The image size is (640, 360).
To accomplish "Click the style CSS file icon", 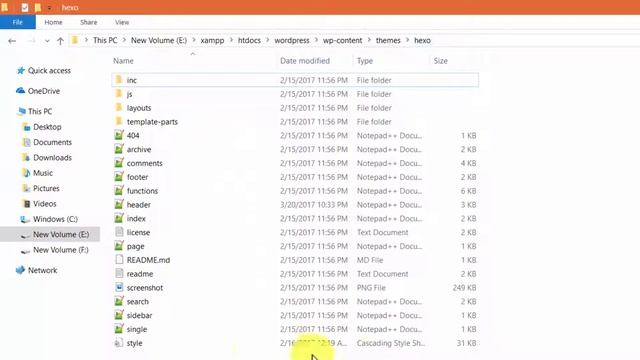I will point(119,343).
